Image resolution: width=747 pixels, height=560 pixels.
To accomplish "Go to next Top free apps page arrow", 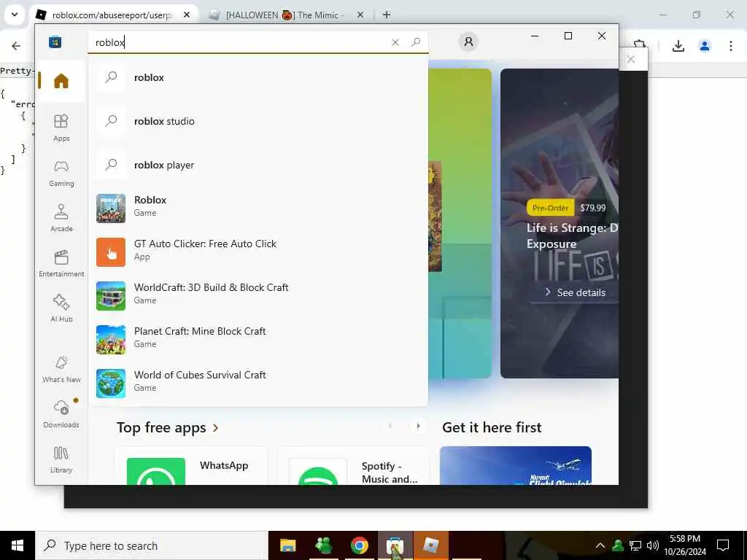I will tap(418, 426).
